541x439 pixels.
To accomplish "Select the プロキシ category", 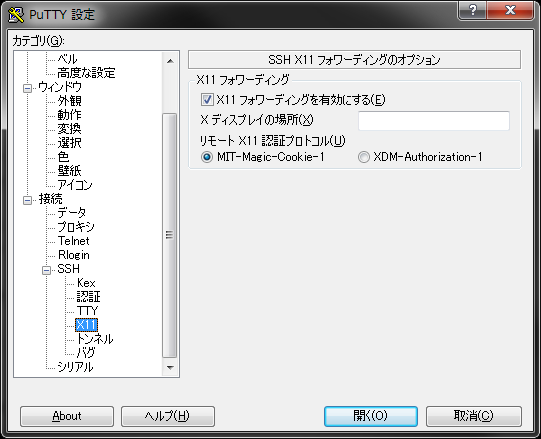I will [x=76, y=227].
